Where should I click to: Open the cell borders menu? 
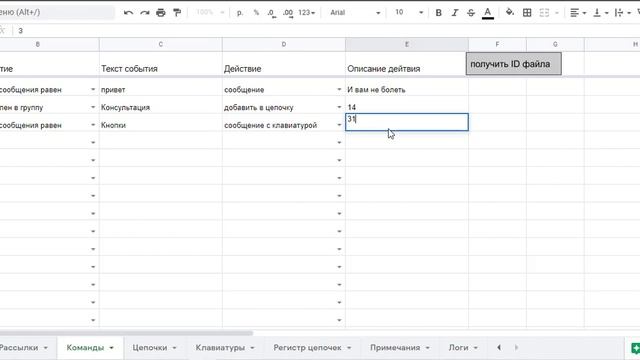tap(527, 13)
